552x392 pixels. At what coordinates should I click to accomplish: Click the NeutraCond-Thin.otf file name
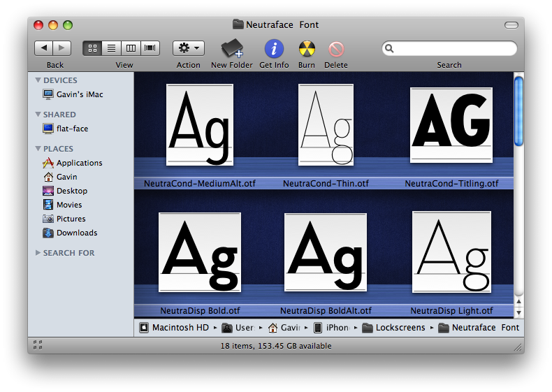[326, 184]
